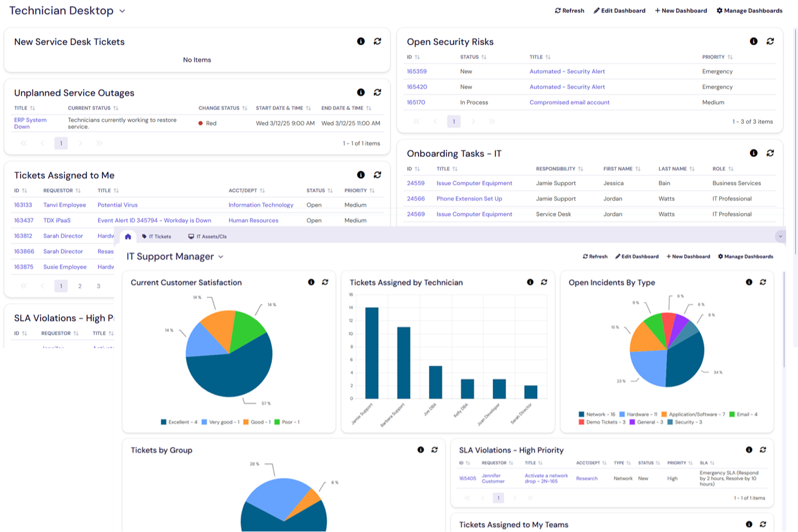Click the Manage Dashboards gear icon
Screen dimensions: 798x532
pyautogui.click(x=719, y=10)
